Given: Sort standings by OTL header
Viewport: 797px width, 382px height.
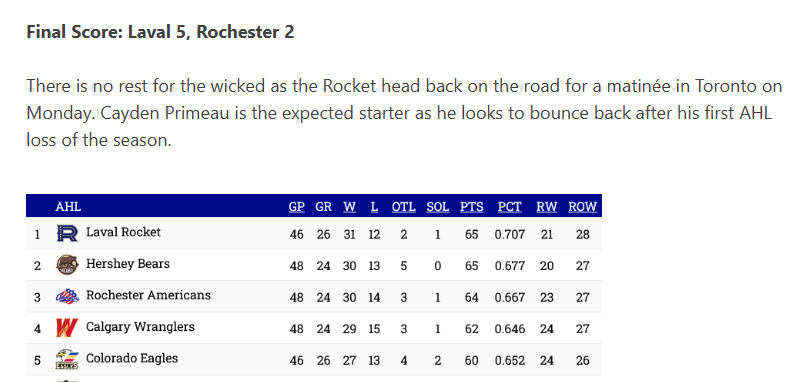Looking at the screenshot, I should tap(404, 207).
